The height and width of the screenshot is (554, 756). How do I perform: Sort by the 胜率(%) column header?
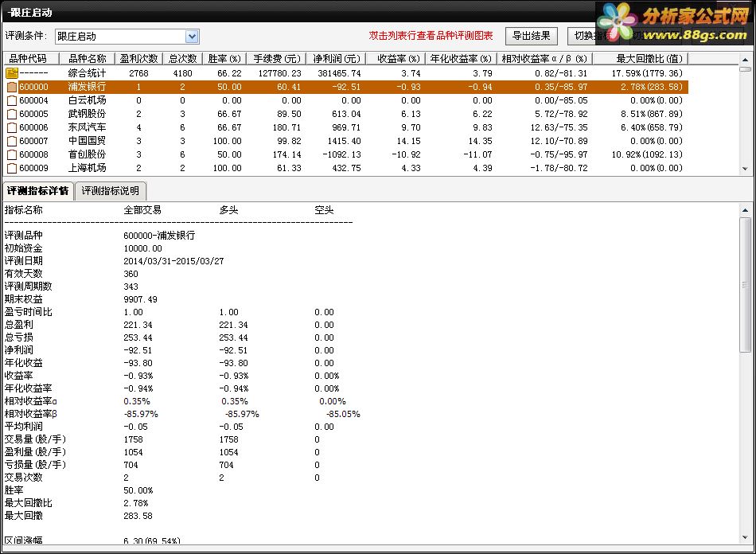tap(224, 58)
